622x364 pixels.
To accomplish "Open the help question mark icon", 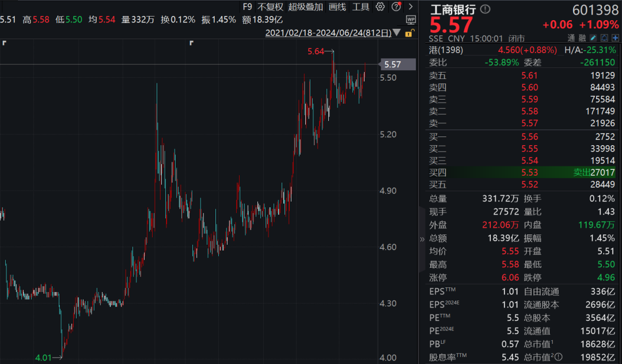I will click(x=396, y=7).
